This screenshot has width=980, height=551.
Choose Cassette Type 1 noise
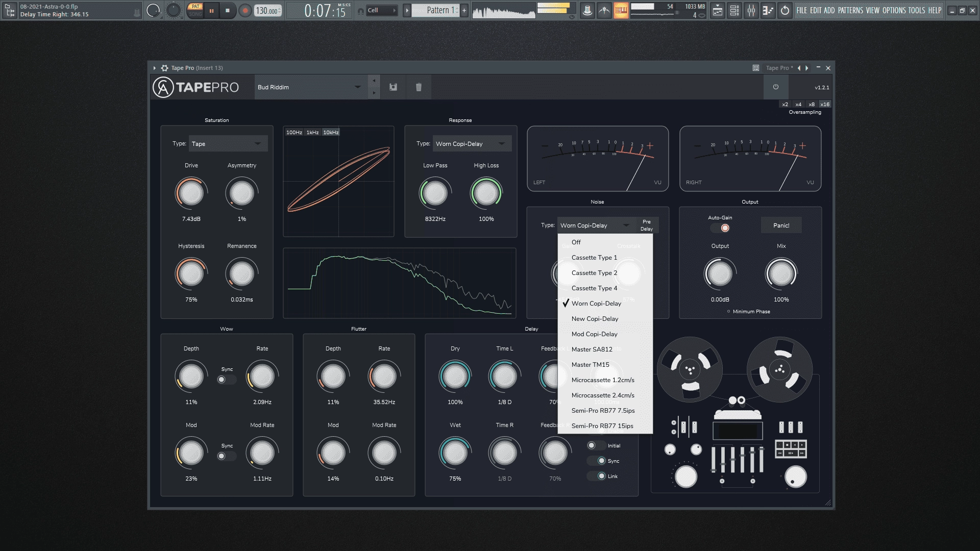point(605,258)
